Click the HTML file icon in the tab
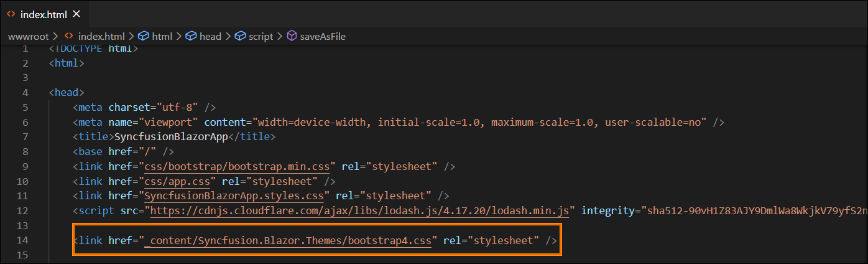 tap(12, 14)
